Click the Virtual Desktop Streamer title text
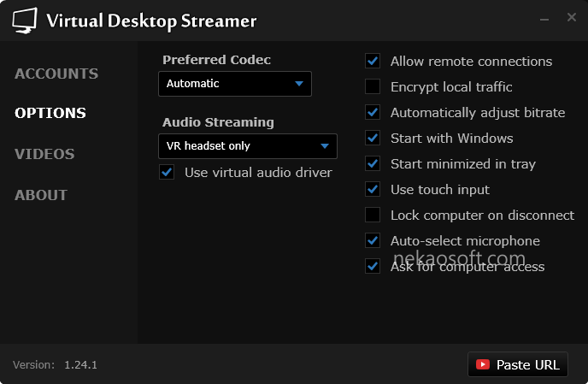Screen dimensions: 588x384 pos(151,21)
